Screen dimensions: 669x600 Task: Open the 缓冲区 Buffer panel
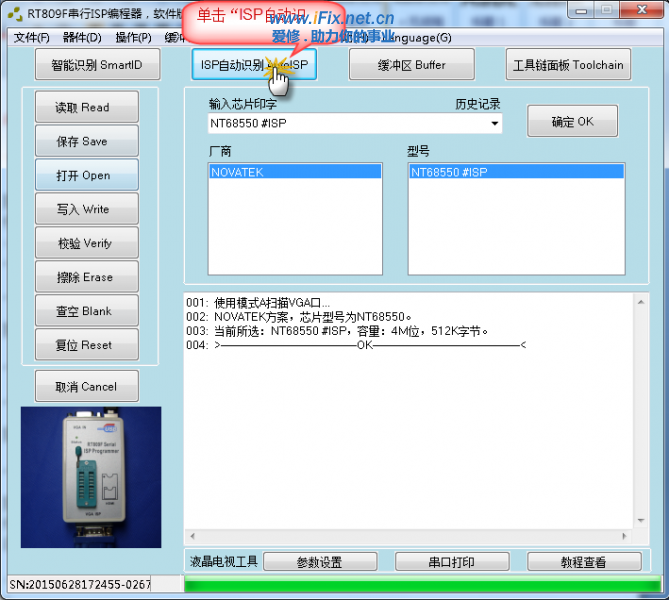411,66
